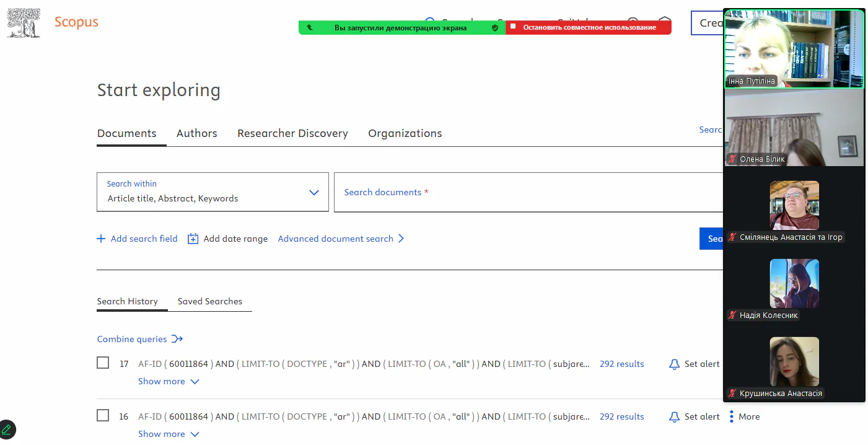This screenshot has height=445, width=868.
Task: Click the bell icon for query 16 alert
Action: pos(675,417)
